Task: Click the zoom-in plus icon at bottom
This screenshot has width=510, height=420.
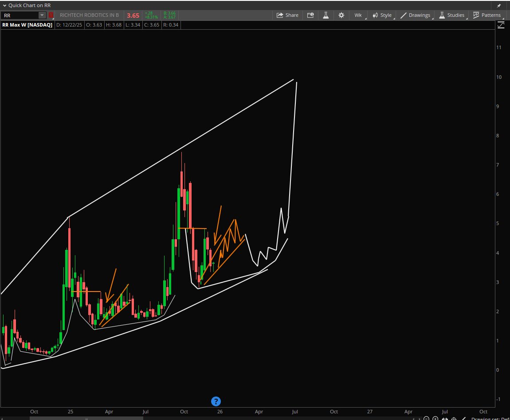Action: point(435,418)
